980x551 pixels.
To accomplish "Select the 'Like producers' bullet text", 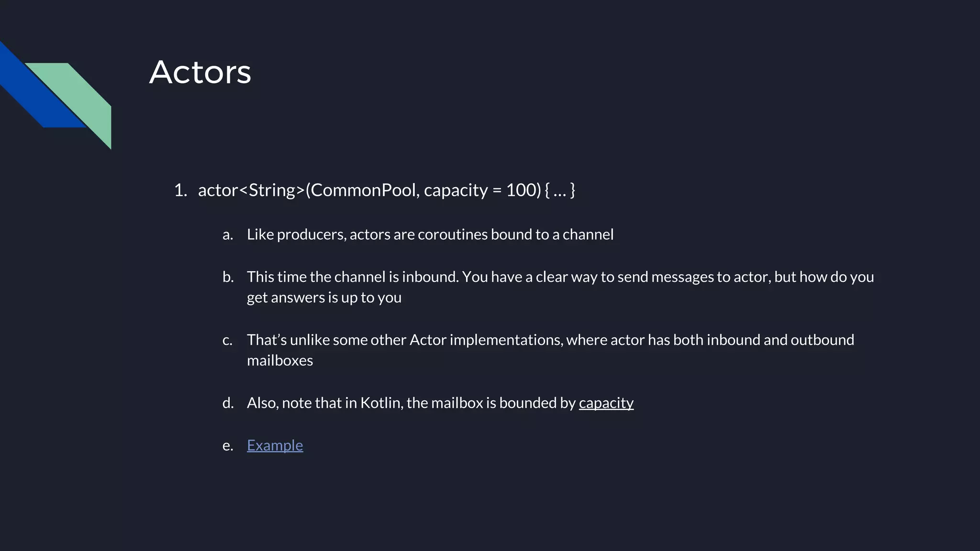I will 430,234.
